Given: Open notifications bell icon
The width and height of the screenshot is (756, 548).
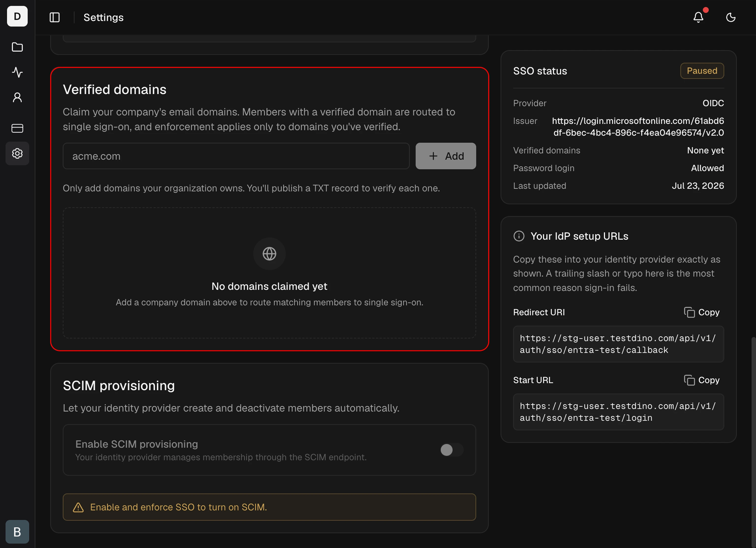Looking at the screenshot, I should 698,17.
